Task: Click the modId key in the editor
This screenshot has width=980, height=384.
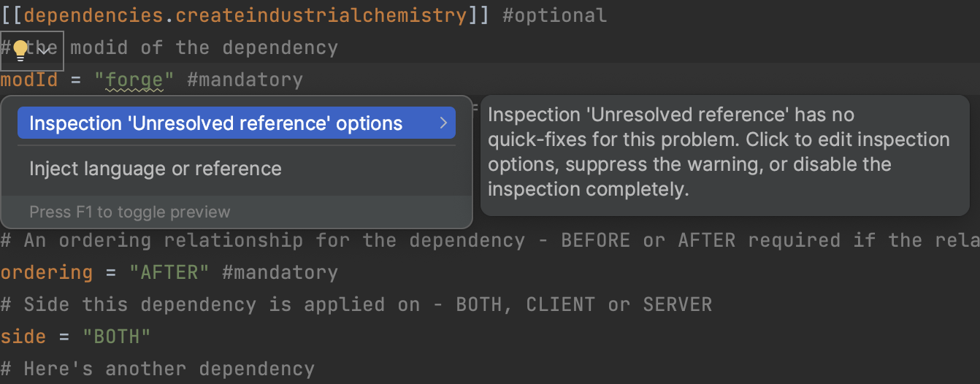Action: (x=29, y=80)
